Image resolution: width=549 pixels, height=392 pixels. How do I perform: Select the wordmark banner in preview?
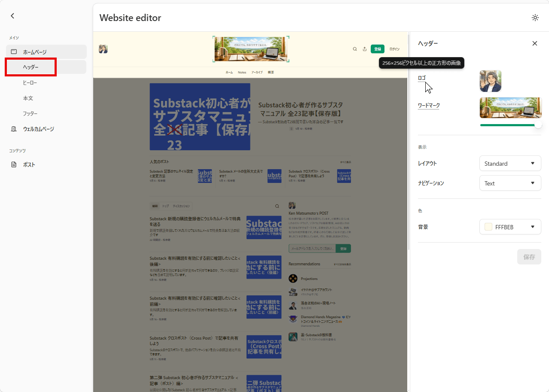(x=251, y=49)
